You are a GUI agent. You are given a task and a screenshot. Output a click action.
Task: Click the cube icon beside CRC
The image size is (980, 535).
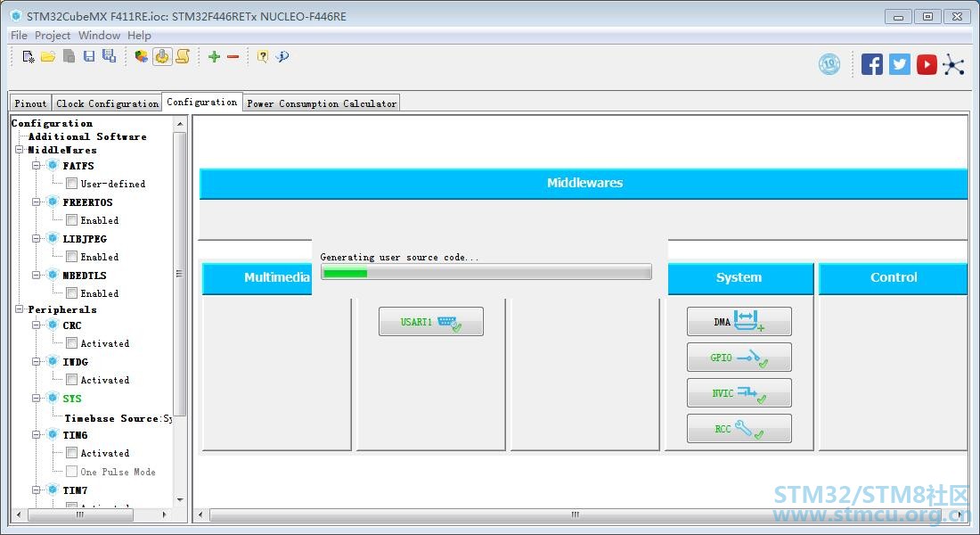point(53,325)
